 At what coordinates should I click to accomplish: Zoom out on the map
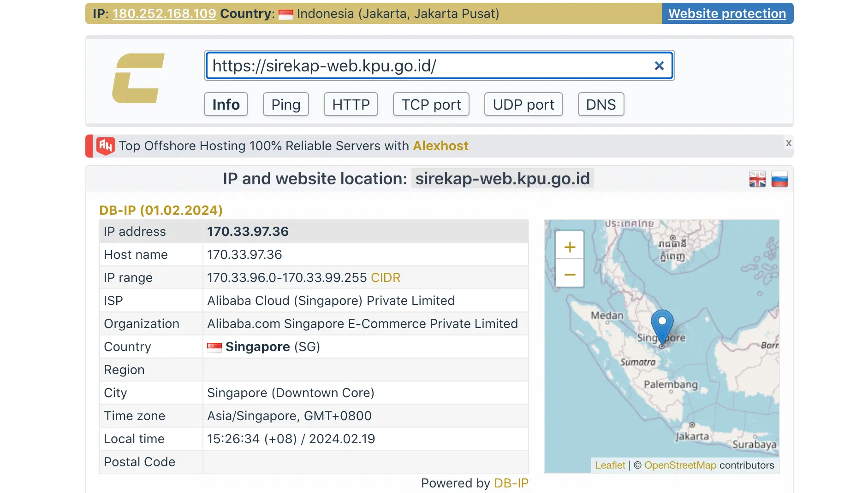click(x=570, y=274)
